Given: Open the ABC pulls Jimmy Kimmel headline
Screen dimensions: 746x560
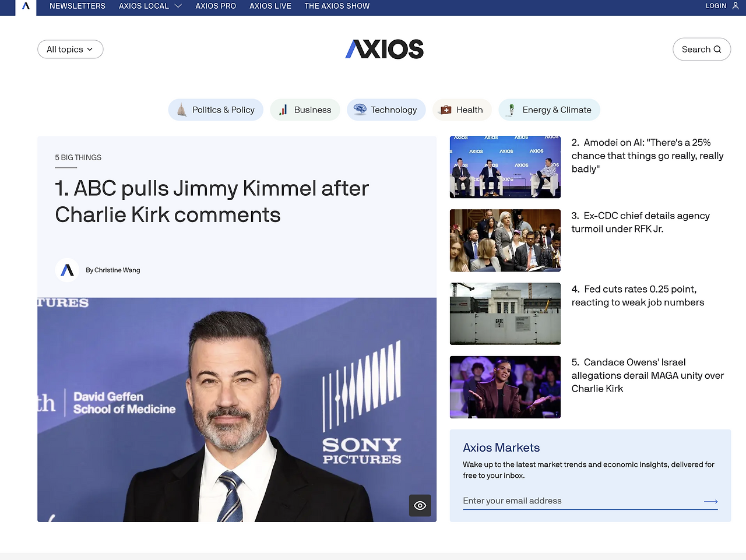Looking at the screenshot, I should point(212,202).
